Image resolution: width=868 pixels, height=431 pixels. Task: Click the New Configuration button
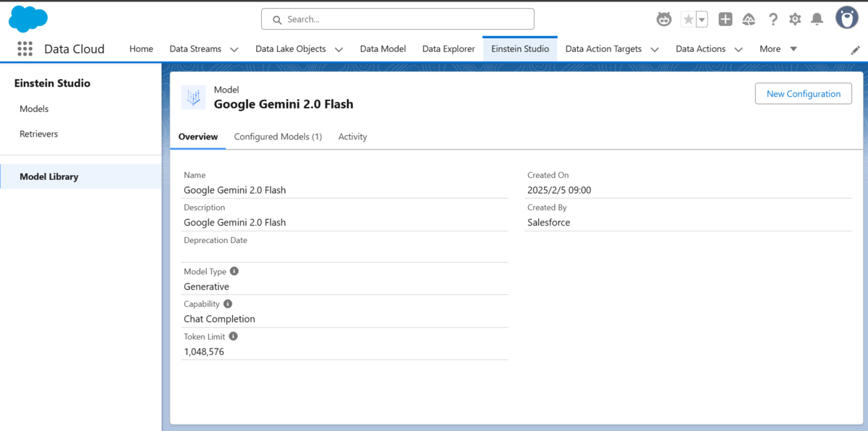804,93
